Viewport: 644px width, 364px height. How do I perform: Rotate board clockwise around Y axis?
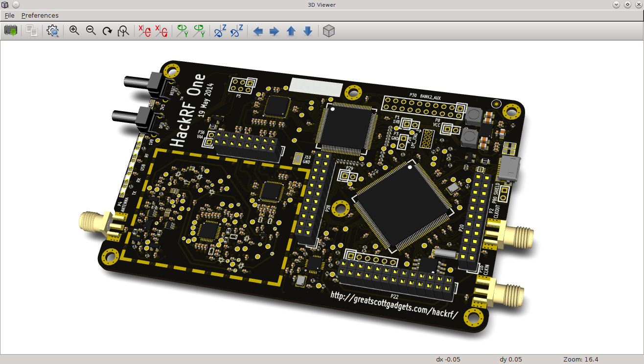point(182,31)
